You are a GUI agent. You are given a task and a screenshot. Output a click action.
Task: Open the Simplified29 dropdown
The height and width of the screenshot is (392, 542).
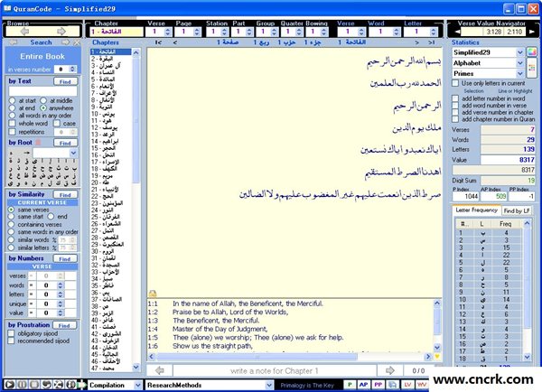click(x=519, y=52)
